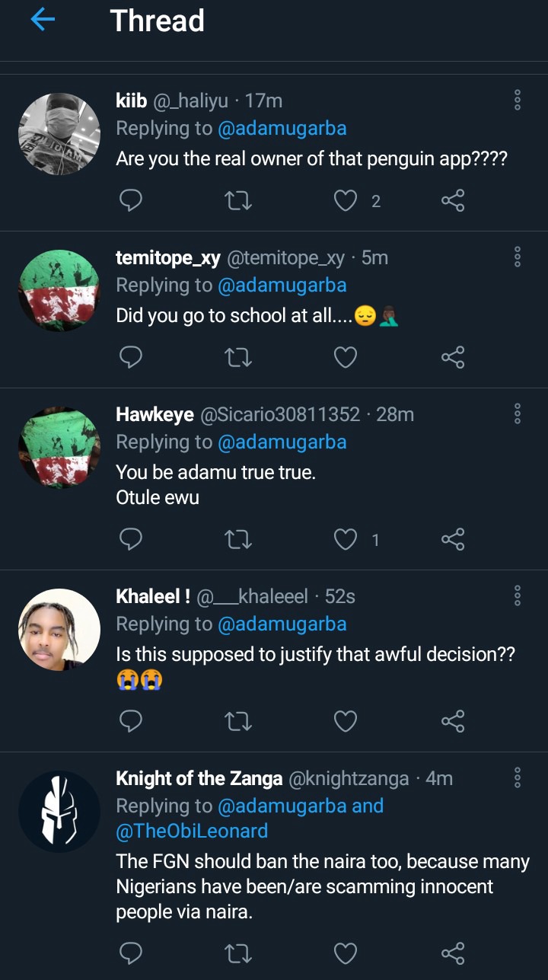
Task: Open more options on Hawkeye's tweet
Action: point(518,413)
